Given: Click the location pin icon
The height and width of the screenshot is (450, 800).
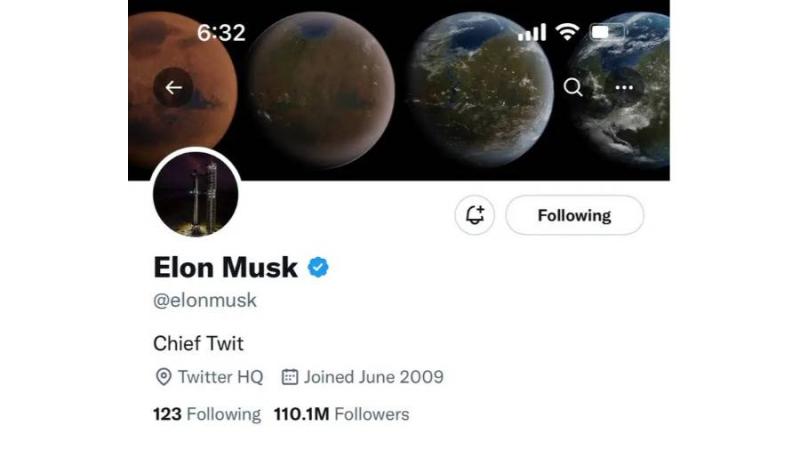Looking at the screenshot, I should coord(164,377).
